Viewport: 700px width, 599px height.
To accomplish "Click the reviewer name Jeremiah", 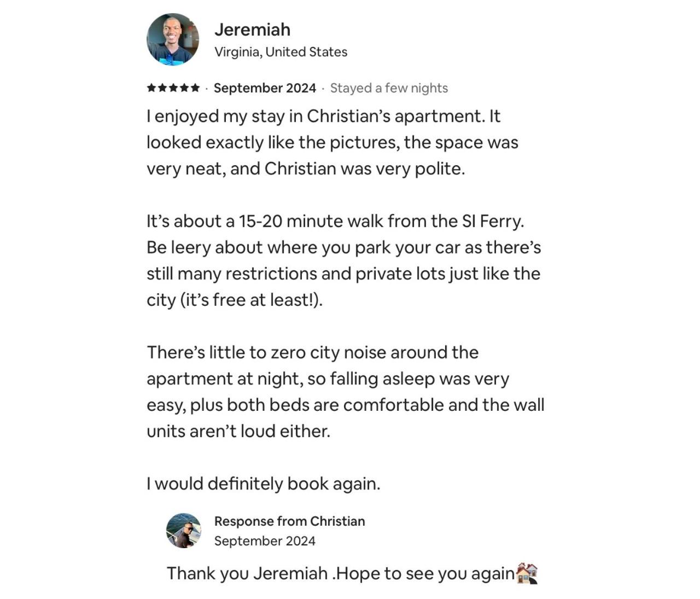I will (x=252, y=30).
